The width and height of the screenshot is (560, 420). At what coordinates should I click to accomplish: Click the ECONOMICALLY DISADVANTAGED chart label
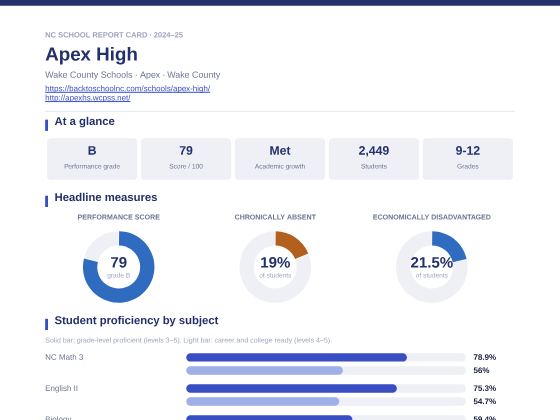(431, 217)
